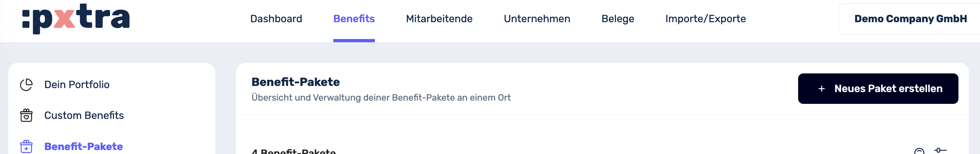
Task: Open the Dashboard tab
Action: (x=276, y=19)
